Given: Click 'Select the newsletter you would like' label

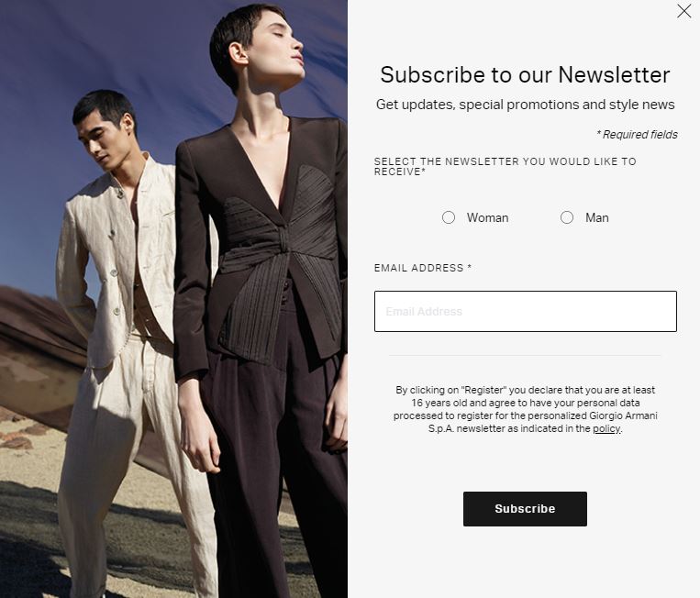Looking at the screenshot, I should [505, 166].
